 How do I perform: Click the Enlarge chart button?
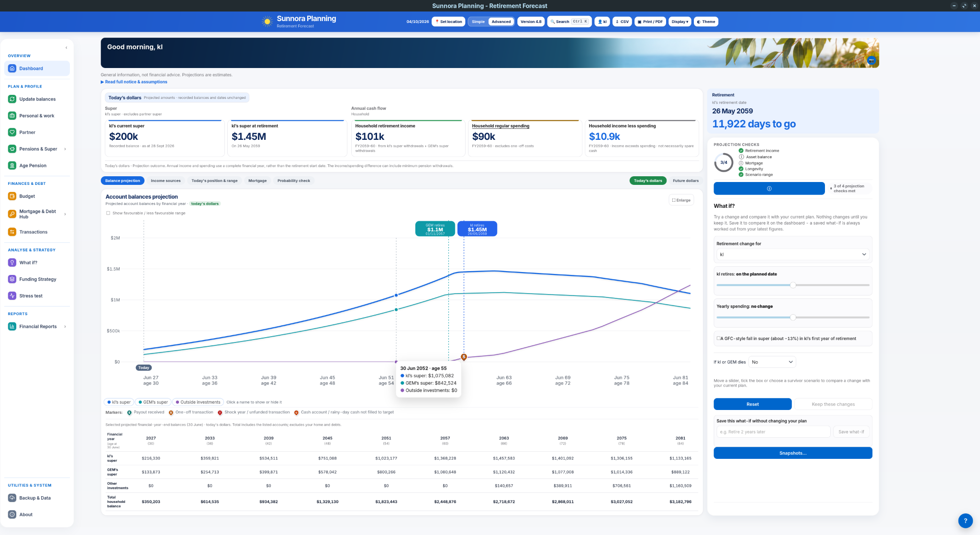(x=681, y=200)
